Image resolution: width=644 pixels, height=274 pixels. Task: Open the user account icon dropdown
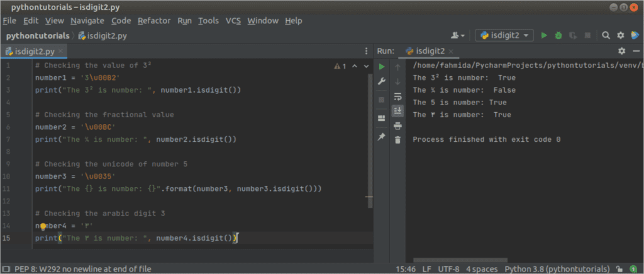tap(458, 35)
